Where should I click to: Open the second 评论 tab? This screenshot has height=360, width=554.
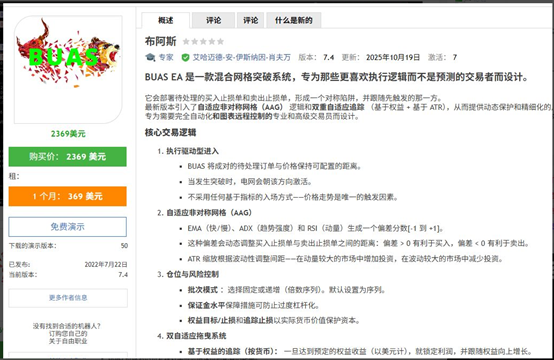pyautogui.click(x=251, y=20)
